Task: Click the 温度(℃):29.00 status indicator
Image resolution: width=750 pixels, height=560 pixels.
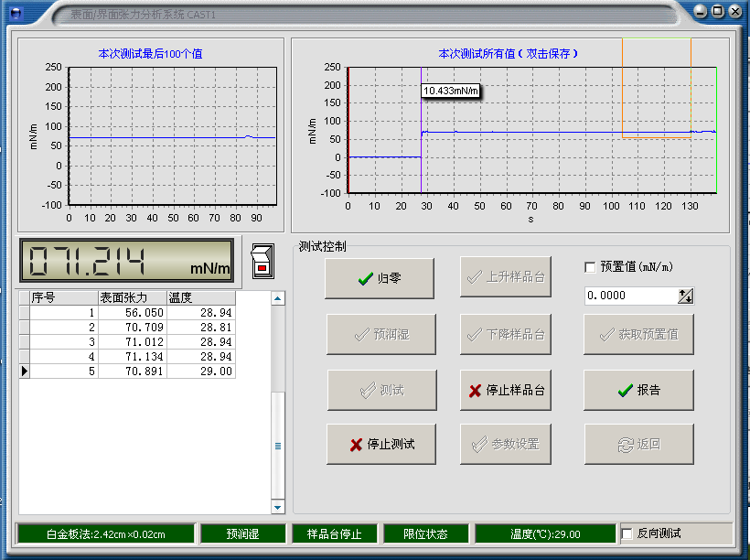Action: [545, 533]
